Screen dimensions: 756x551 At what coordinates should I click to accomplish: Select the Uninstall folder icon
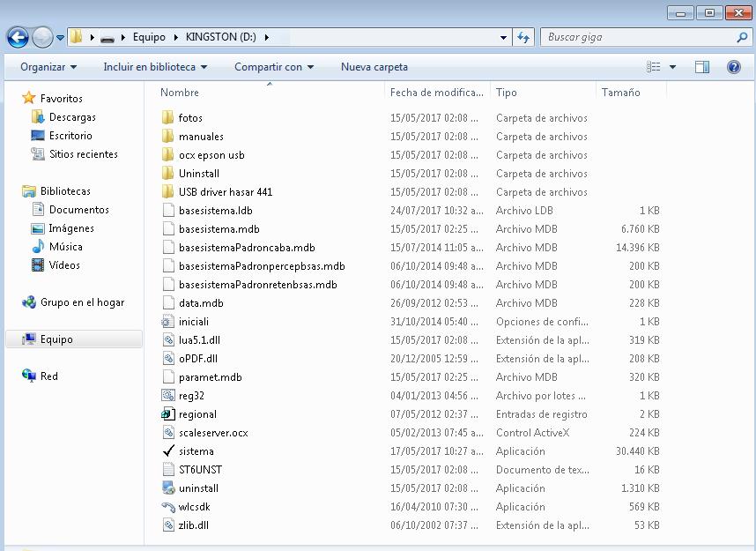coord(167,173)
